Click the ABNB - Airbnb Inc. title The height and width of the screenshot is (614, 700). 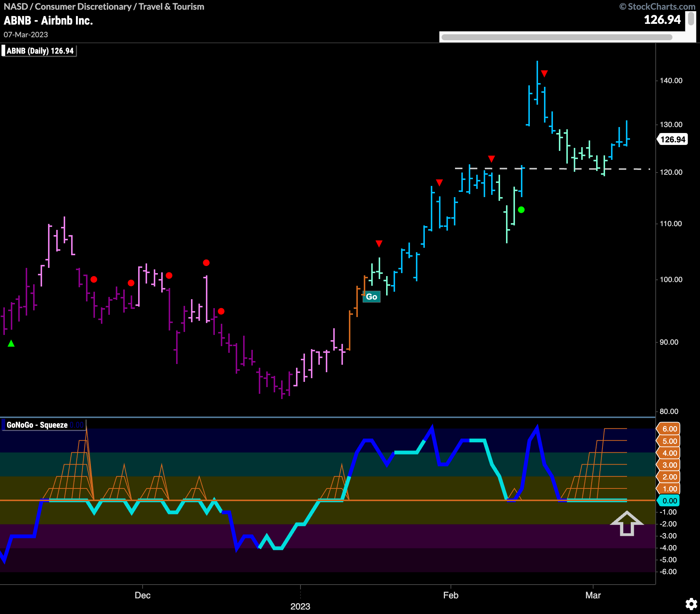(48, 20)
